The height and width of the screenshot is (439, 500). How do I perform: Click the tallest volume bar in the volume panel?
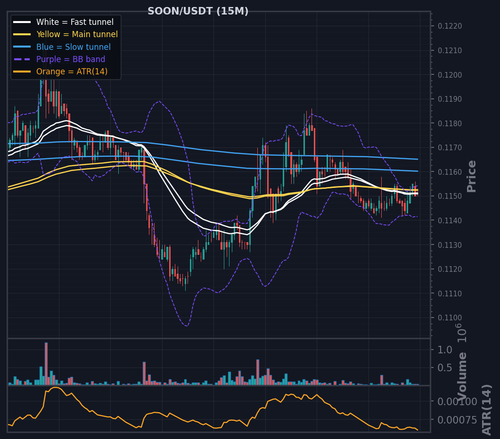(46, 364)
